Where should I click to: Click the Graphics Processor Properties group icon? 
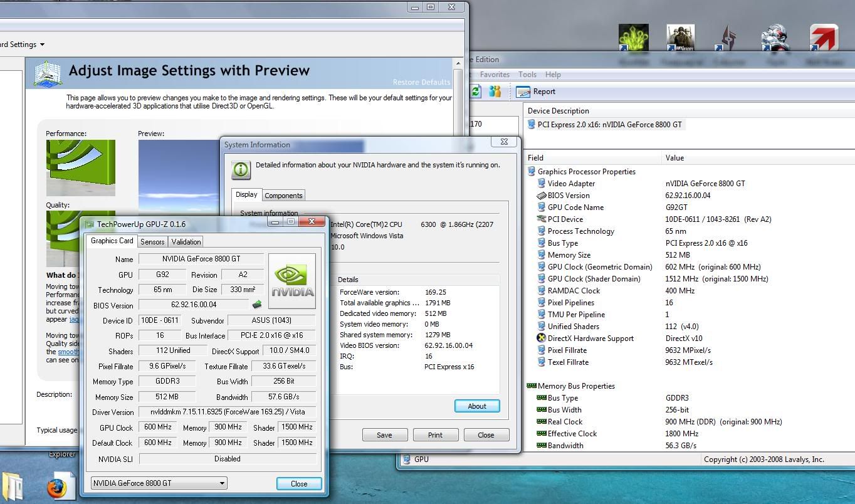coord(532,172)
